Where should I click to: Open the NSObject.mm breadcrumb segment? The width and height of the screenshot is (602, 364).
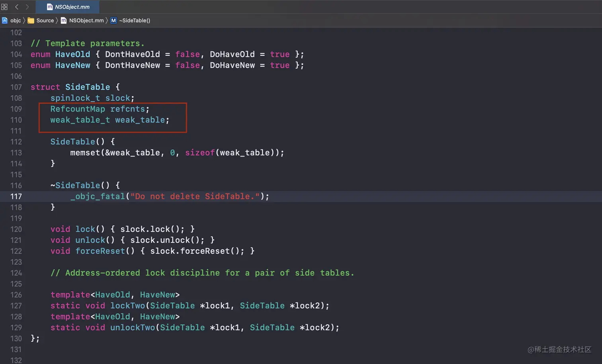(86, 20)
